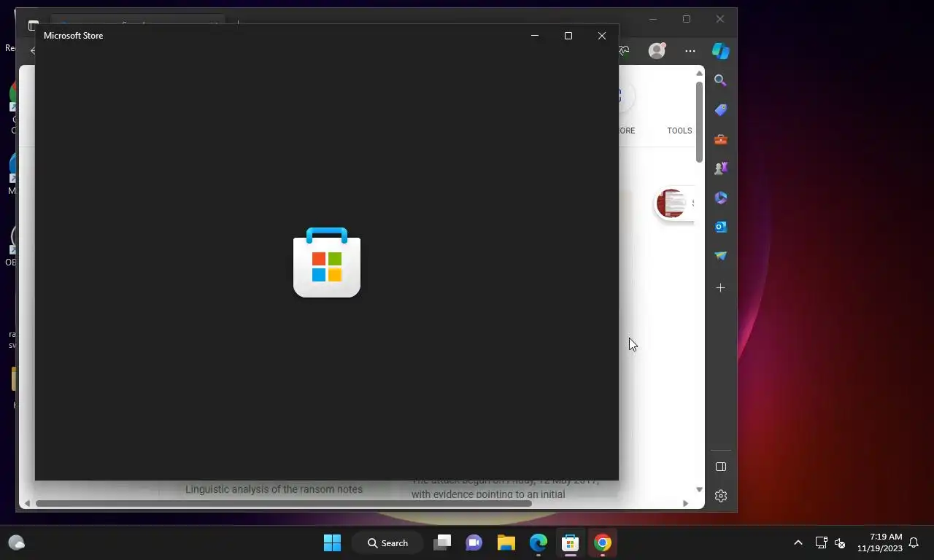Maximize the Edge browser window

[687, 19]
